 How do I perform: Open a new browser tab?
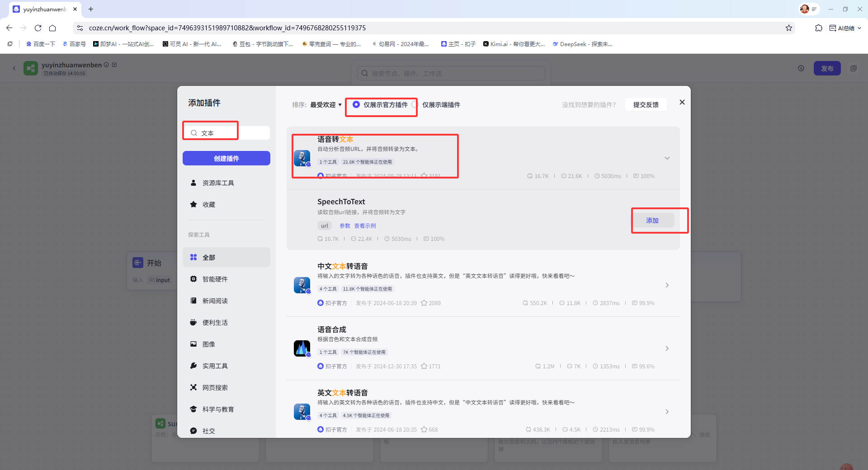91,9
